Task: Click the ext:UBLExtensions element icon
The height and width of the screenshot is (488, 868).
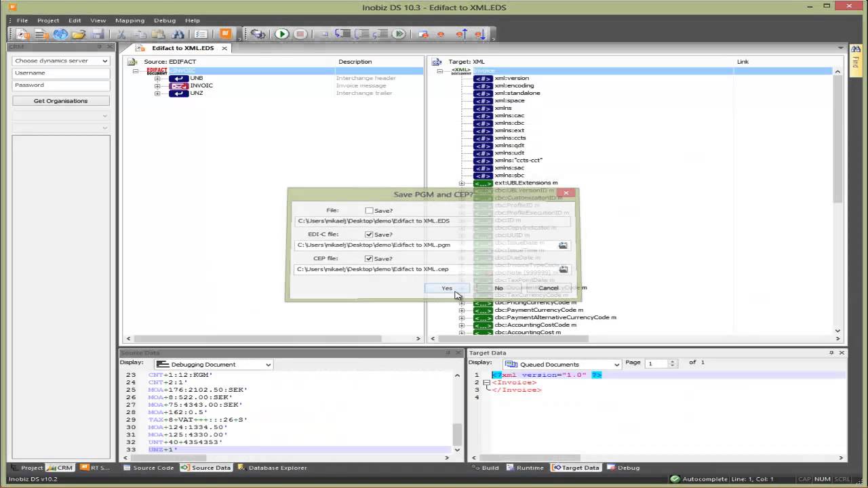Action: click(483, 183)
